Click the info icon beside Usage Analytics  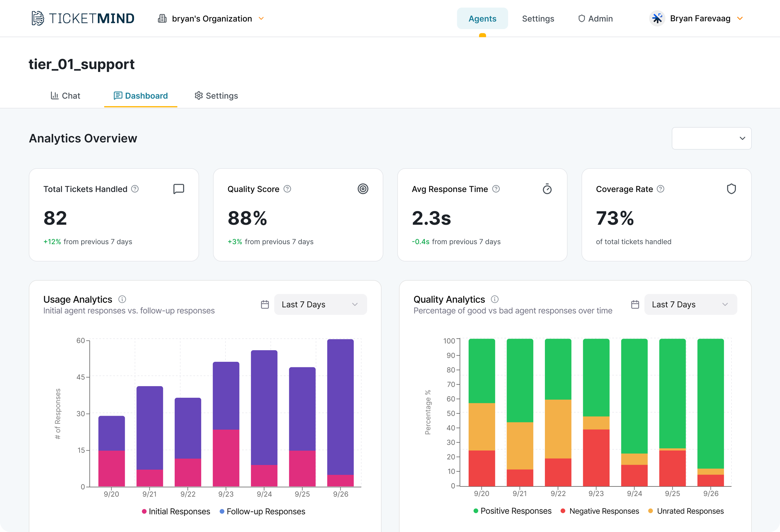pos(122,299)
